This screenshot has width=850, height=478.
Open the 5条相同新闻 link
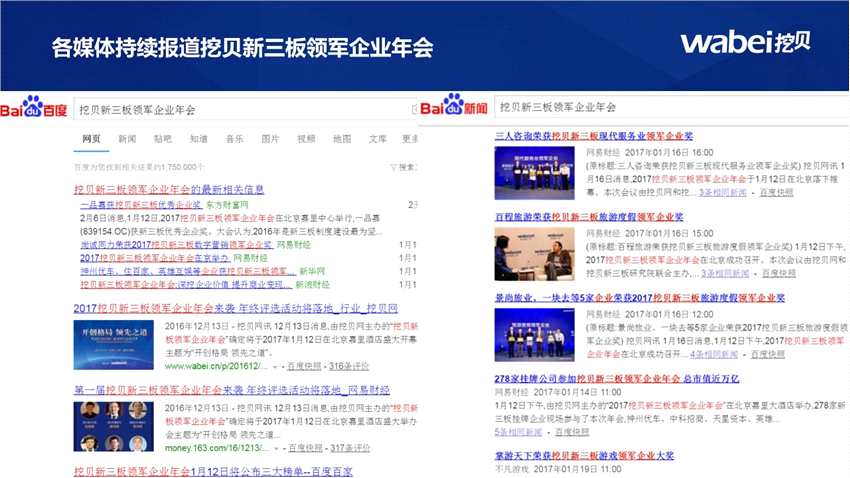[518, 432]
